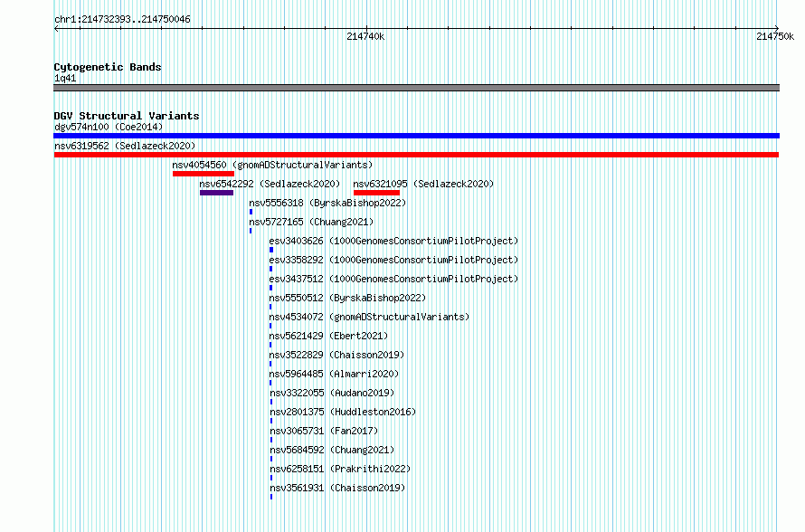Click the 214740k ruler position label

click(365, 36)
